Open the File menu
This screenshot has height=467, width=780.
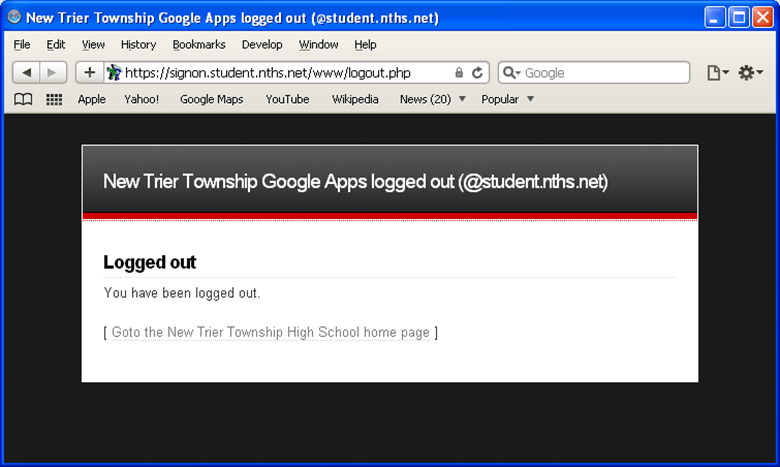[22, 45]
